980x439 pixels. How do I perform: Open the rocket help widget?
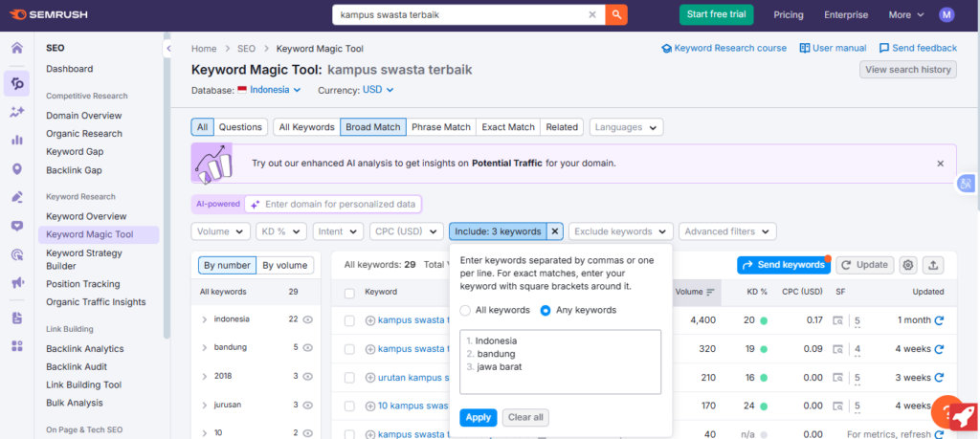point(963,415)
